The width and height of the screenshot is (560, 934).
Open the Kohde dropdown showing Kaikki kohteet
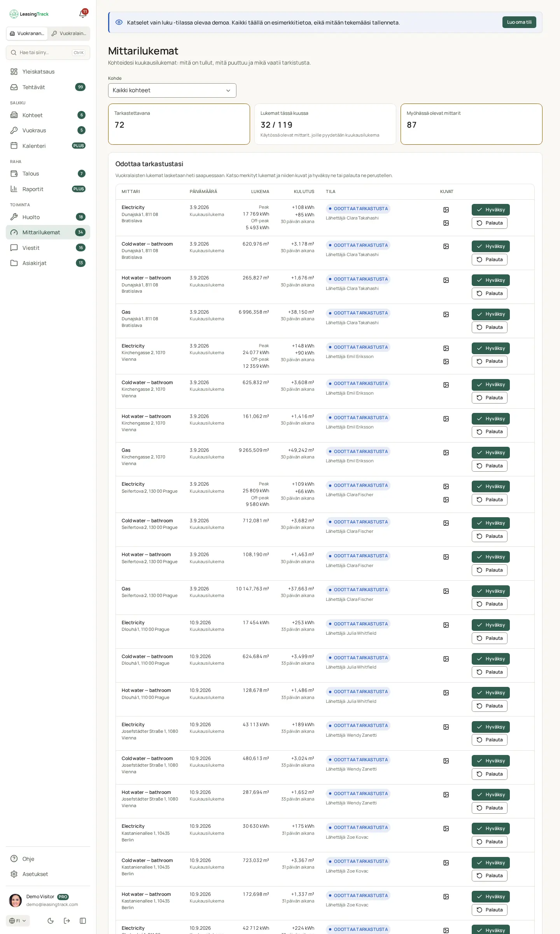click(172, 90)
